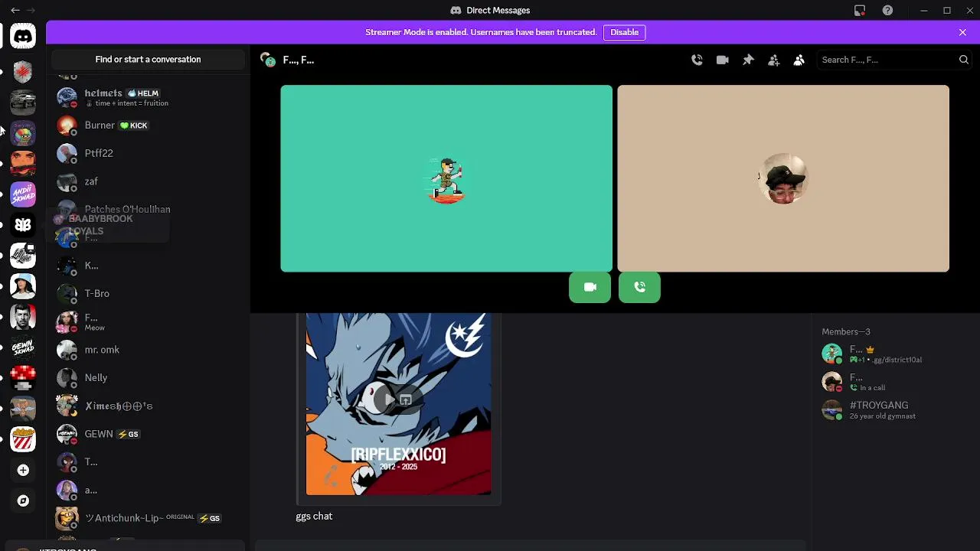Open the popcorn bucket server
980x551 pixels.
[x=23, y=439]
